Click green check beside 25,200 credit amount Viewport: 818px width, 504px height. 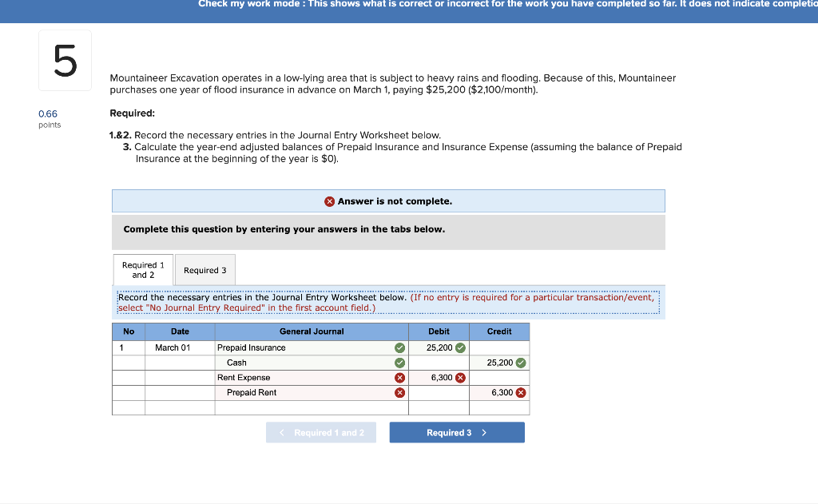tap(520, 362)
